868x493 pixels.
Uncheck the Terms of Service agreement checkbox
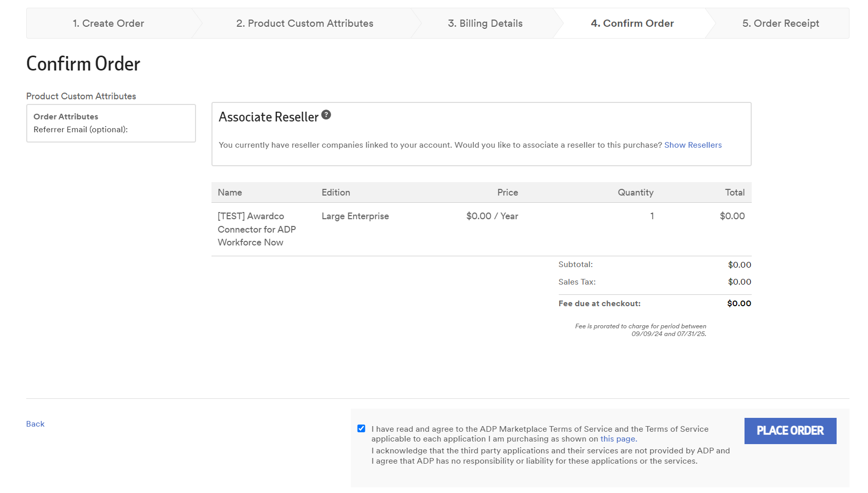click(x=361, y=429)
